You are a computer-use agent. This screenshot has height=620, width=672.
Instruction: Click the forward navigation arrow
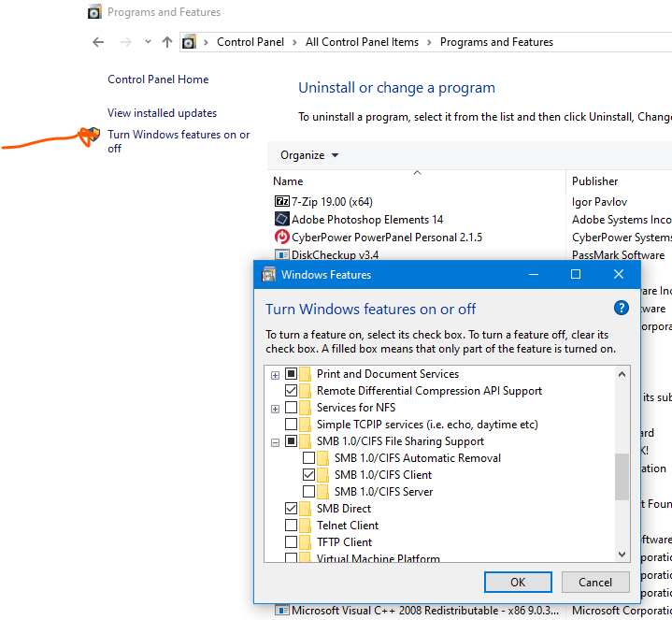125,42
